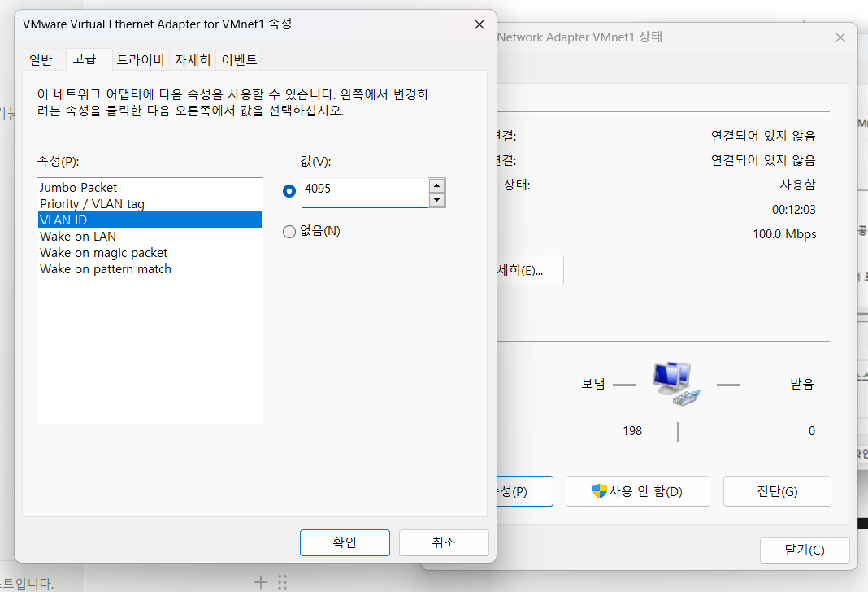This screenshot has height=592, width=868.
Task: Click the plus icon at the bottom
Action: (x=261, y=582)
